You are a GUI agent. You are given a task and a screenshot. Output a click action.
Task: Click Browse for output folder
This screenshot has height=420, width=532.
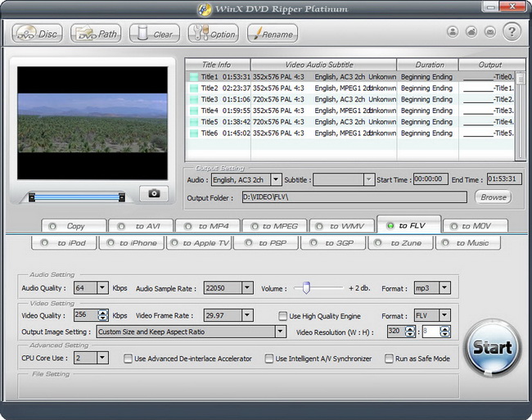click(493, 197)
